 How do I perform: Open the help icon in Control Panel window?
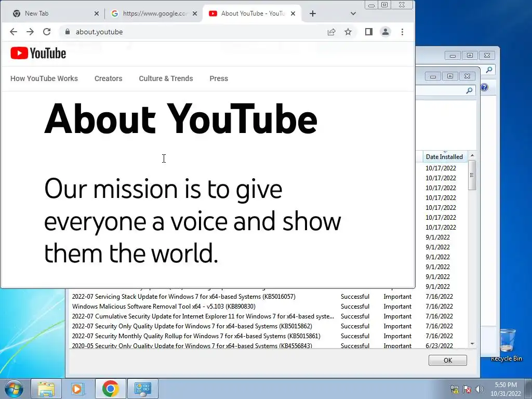484,87
